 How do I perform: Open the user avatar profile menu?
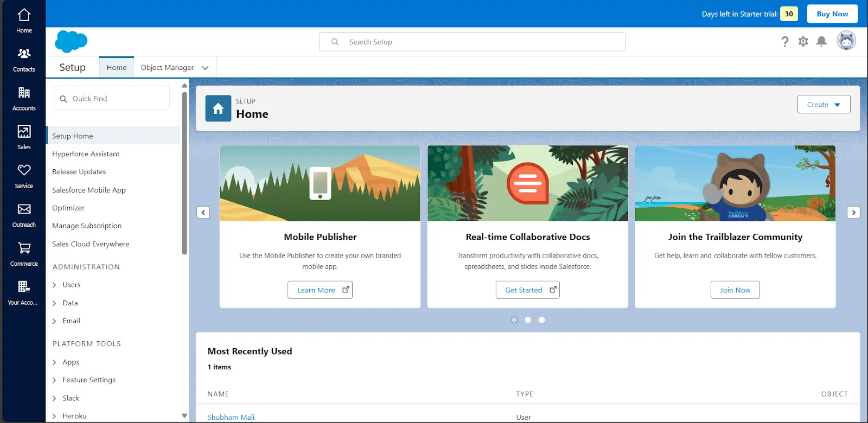[x=846, y=41]
